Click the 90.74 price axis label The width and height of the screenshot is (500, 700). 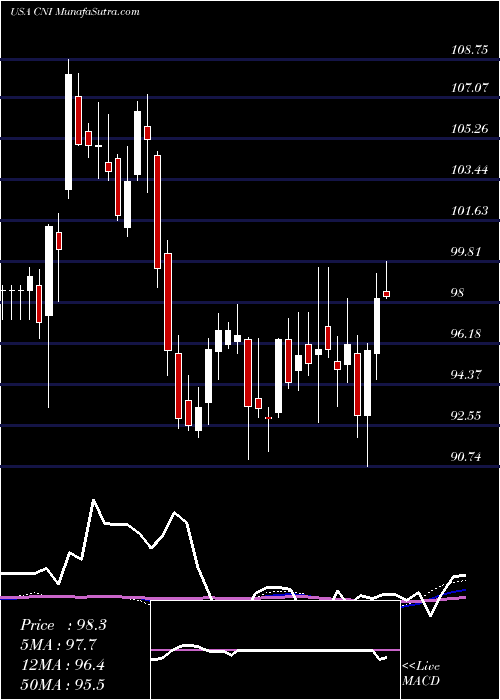point(467,457)
